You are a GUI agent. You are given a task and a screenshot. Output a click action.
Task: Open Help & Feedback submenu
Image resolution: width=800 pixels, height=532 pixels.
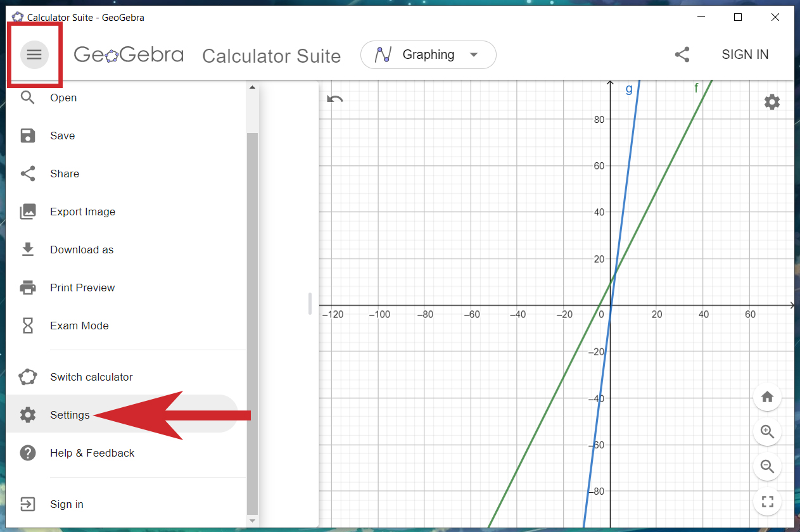pyautogui.click(x=92, y=453)
